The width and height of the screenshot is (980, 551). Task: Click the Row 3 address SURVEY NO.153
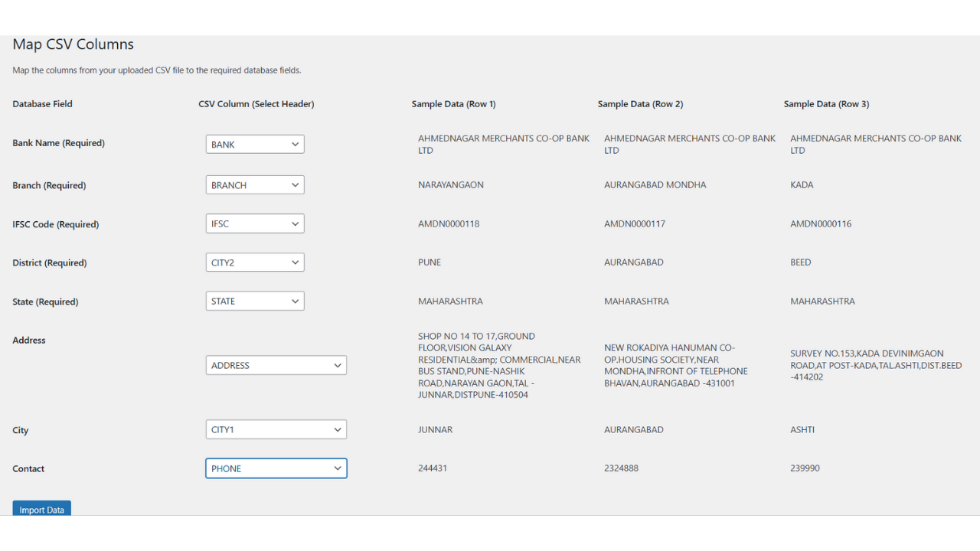coord(876,365)
